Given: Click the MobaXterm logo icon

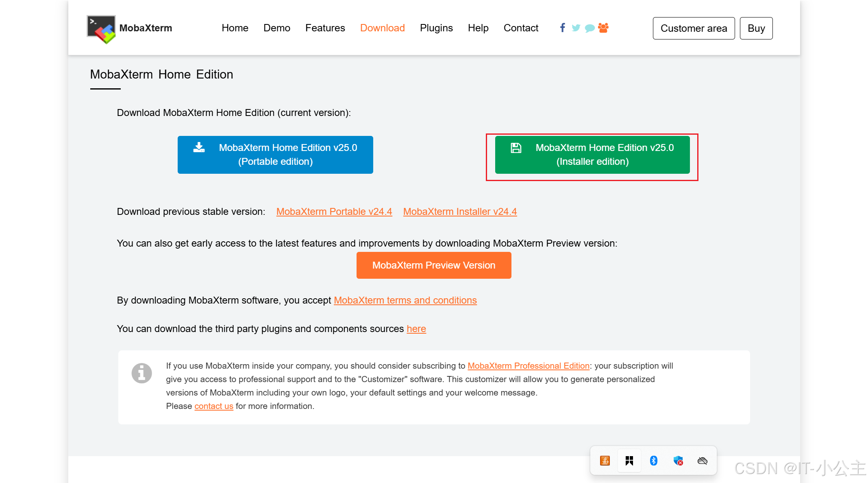Looking at the screenshot, I should click(101, 29).
